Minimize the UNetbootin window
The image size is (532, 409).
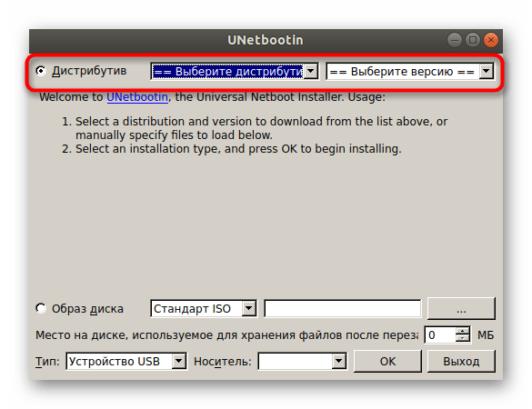[x=455, y=40]
